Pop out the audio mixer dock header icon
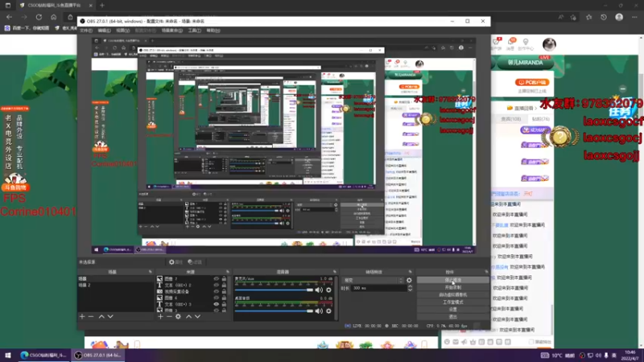This screenshot has width=644, height=362. 334,272
